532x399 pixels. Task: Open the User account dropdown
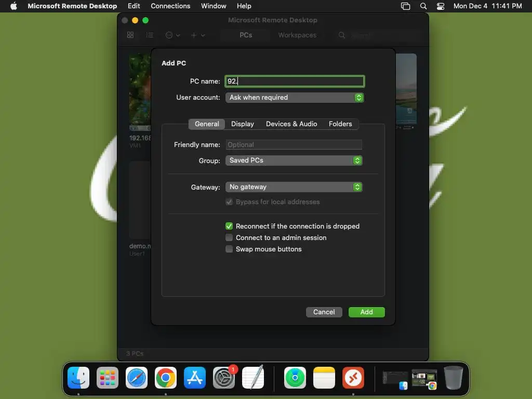pos(295,97)
